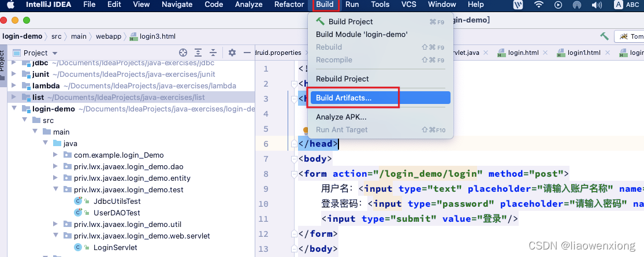Click the W app icon in the menu bar

[518, 5]
